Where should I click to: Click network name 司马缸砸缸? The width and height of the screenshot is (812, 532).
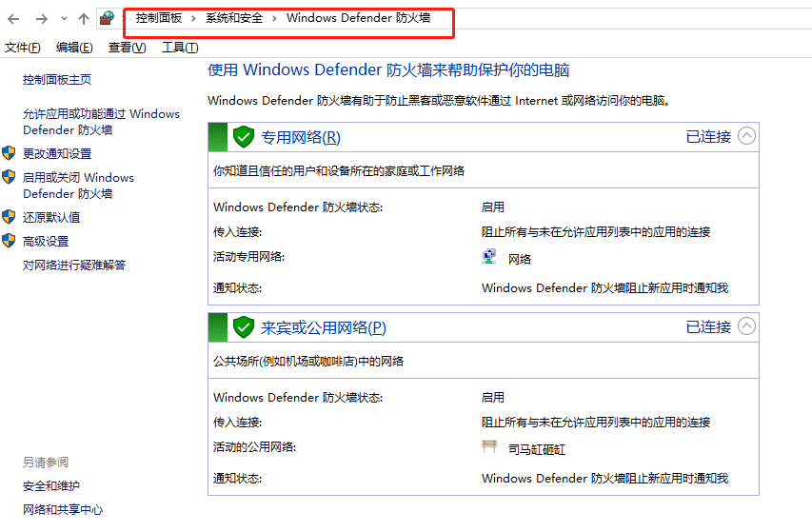(537, 450)
